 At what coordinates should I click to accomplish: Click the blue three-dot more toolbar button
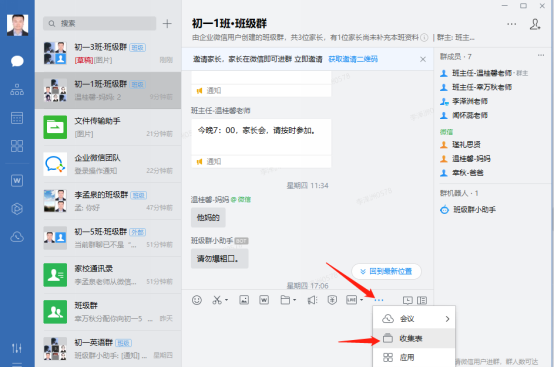pyautogui.click(x=378, y=300)
